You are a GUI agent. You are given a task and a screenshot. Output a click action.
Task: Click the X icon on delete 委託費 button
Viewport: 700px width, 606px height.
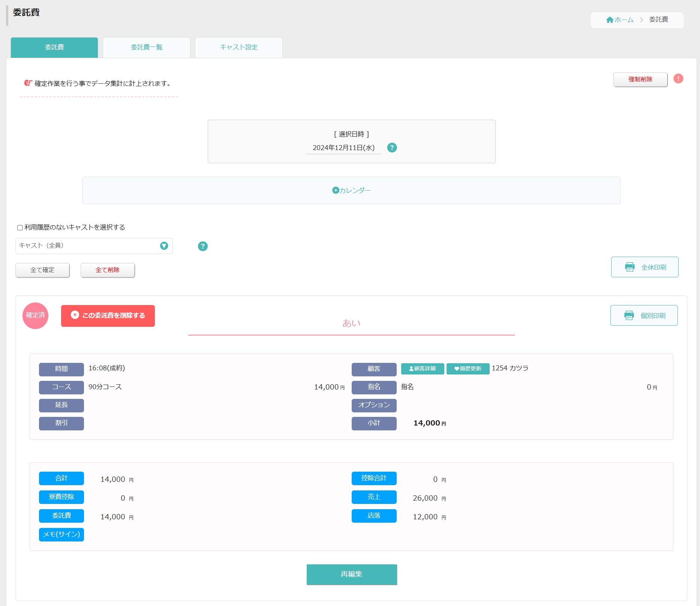[x=75, y=315]
